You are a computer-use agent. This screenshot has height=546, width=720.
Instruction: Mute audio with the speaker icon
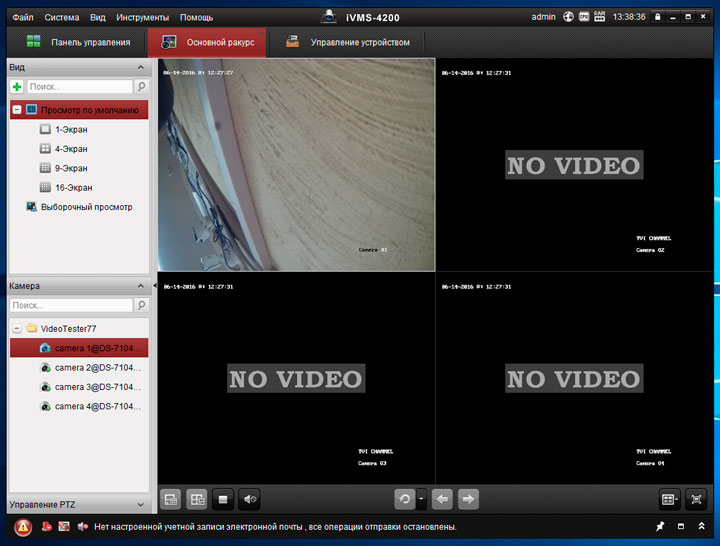(250, 498)
